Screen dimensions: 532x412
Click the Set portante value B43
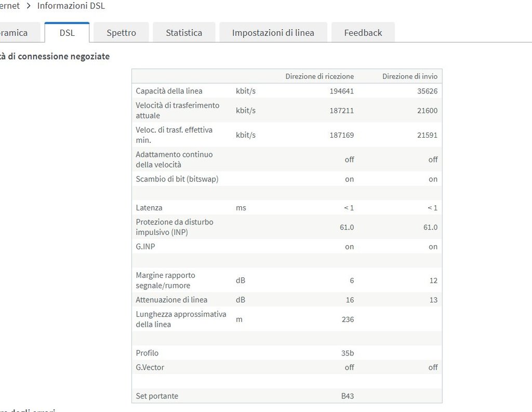click(x=348, y=396)
